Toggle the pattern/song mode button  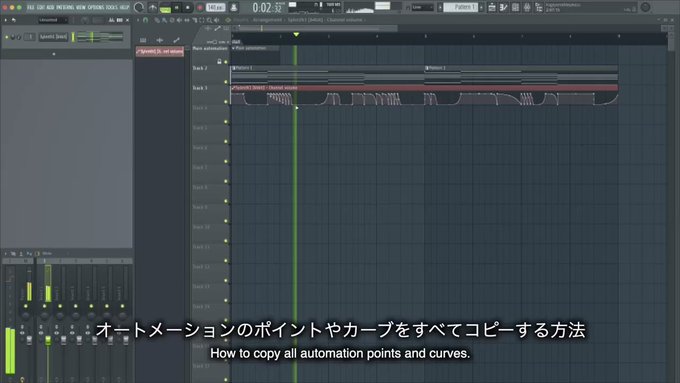pos(165,7)
